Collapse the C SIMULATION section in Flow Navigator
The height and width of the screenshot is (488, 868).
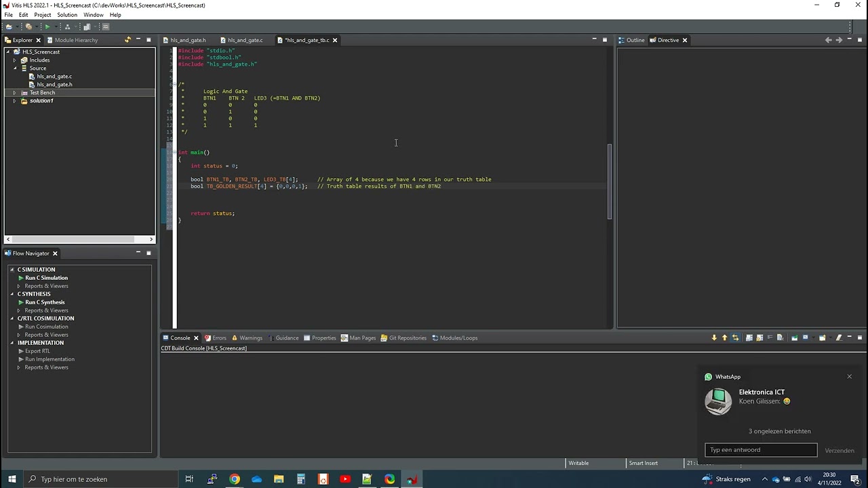coord(13,270)
